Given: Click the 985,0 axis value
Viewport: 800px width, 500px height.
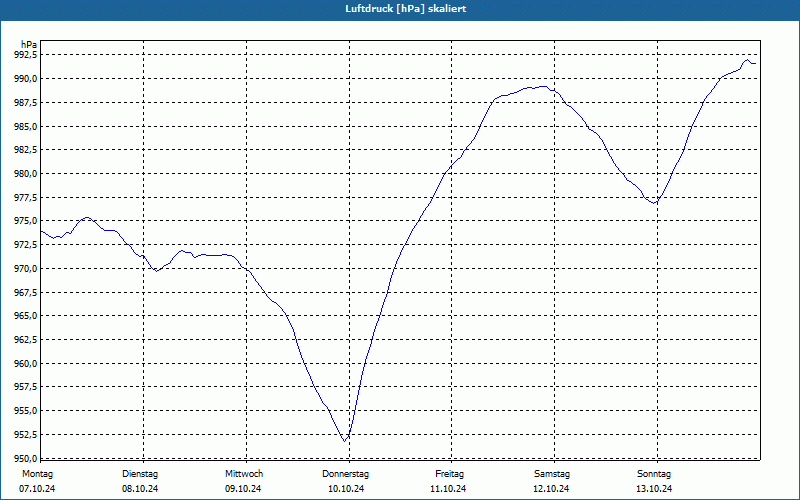Looking at the screenshot, I should [x=26, y=126].
